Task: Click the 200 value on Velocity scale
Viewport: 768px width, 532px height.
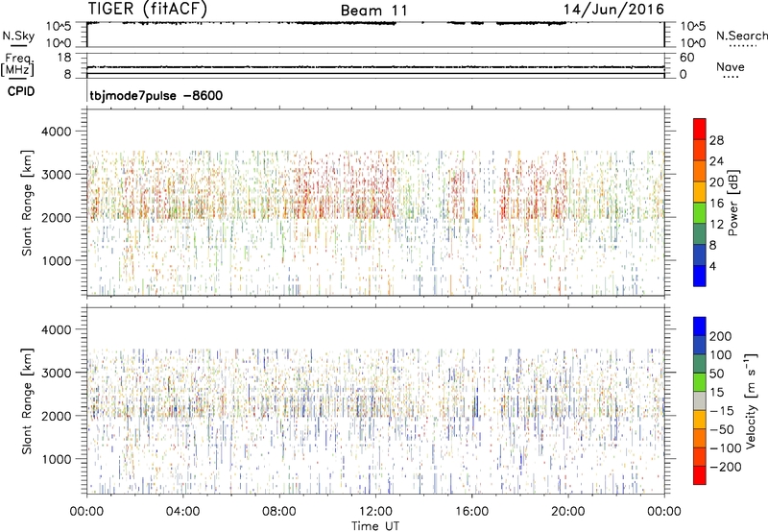Action: click(x=721, y=336)
